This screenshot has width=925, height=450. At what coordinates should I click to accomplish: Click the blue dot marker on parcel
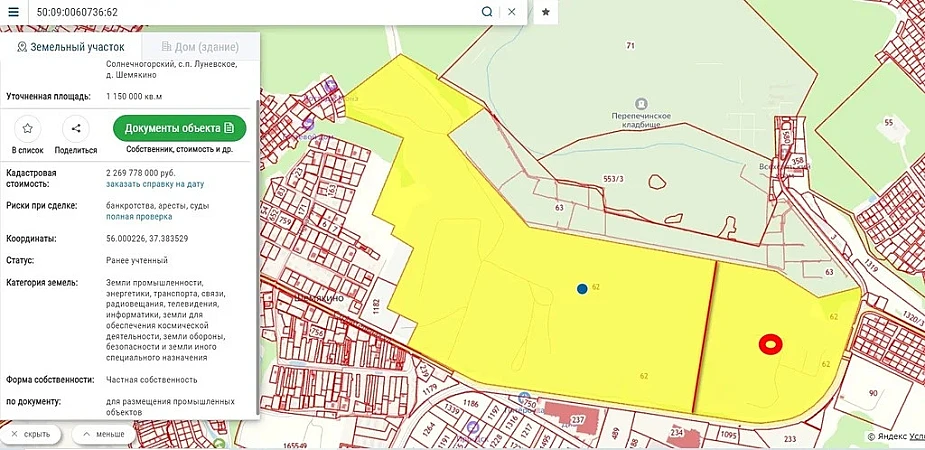click(582, 289)
